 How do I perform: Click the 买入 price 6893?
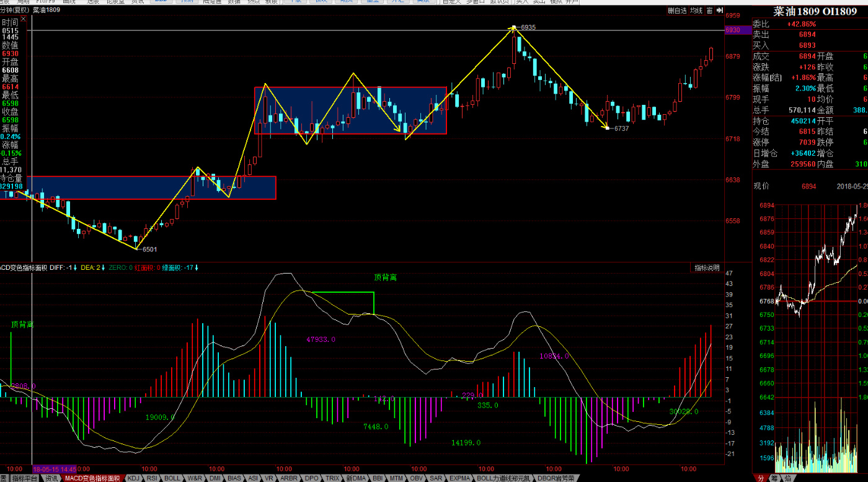[x=807, y=45]
